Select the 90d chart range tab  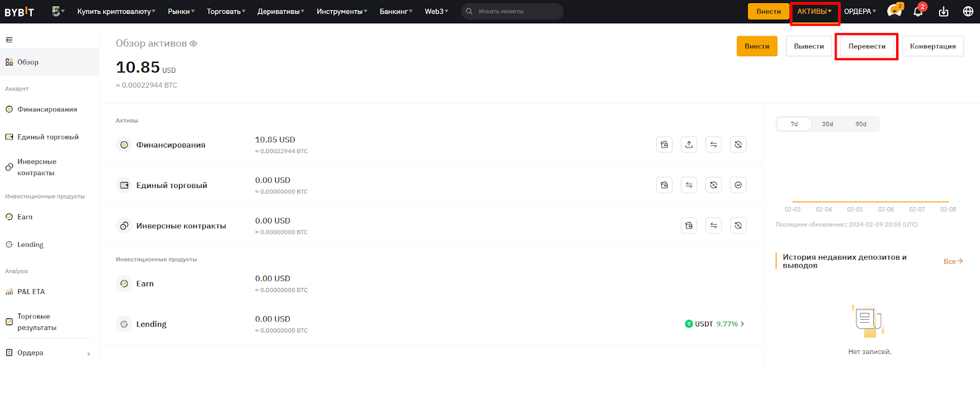861,124
